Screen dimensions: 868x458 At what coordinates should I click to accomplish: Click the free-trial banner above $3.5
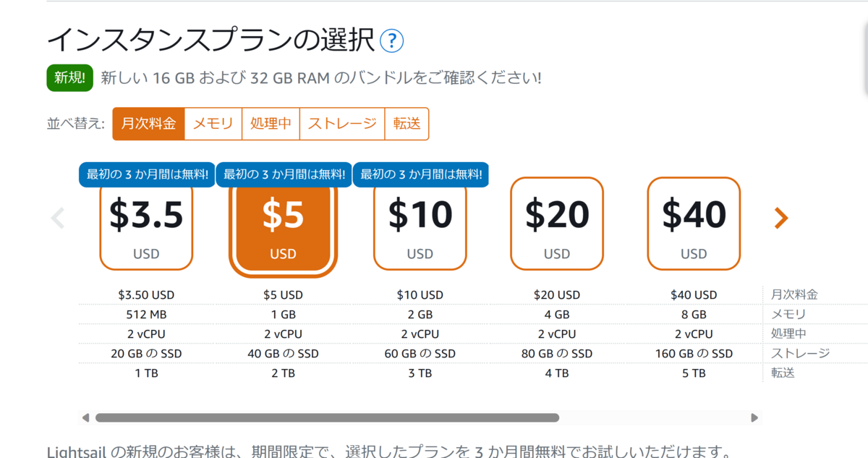pos(147,174)
